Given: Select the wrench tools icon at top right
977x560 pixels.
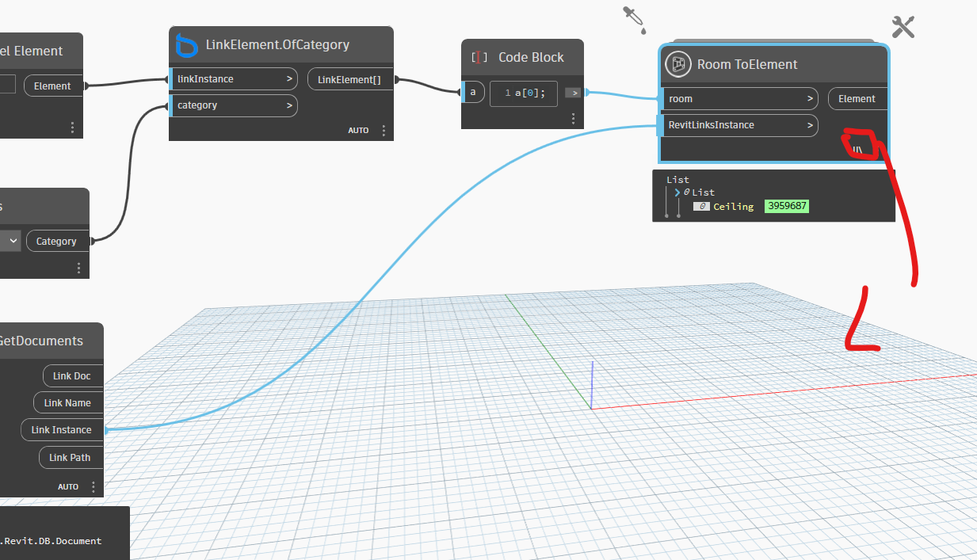Looking at the screenshot, I should [903, 26].
